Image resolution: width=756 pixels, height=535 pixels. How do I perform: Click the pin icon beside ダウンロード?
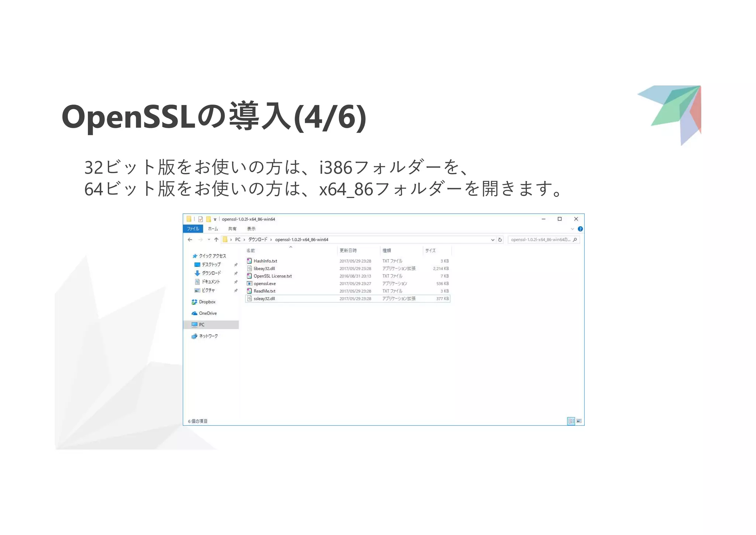(x=236, y=273)
